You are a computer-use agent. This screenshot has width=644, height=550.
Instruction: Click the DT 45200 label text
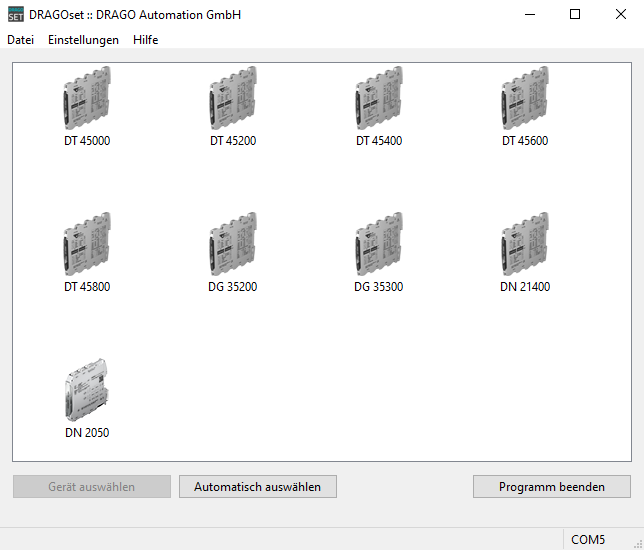(x=233, y=141)
